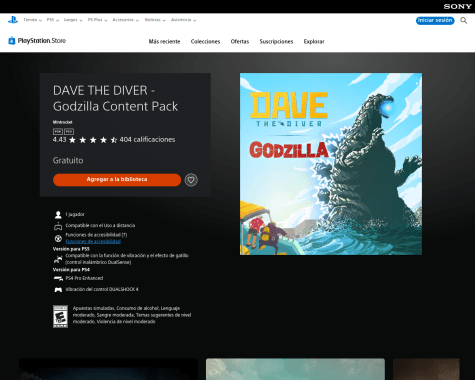The height and width of the screenshot is (380, 475).
Task: Expand the Tienda dropdown menu
Action: pyautogui.click(x=32, y=20)
